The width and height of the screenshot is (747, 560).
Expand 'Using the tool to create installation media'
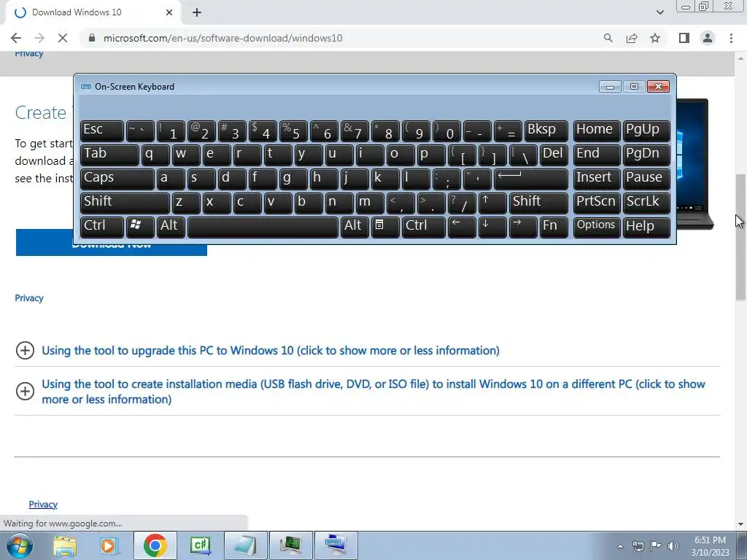373,392
